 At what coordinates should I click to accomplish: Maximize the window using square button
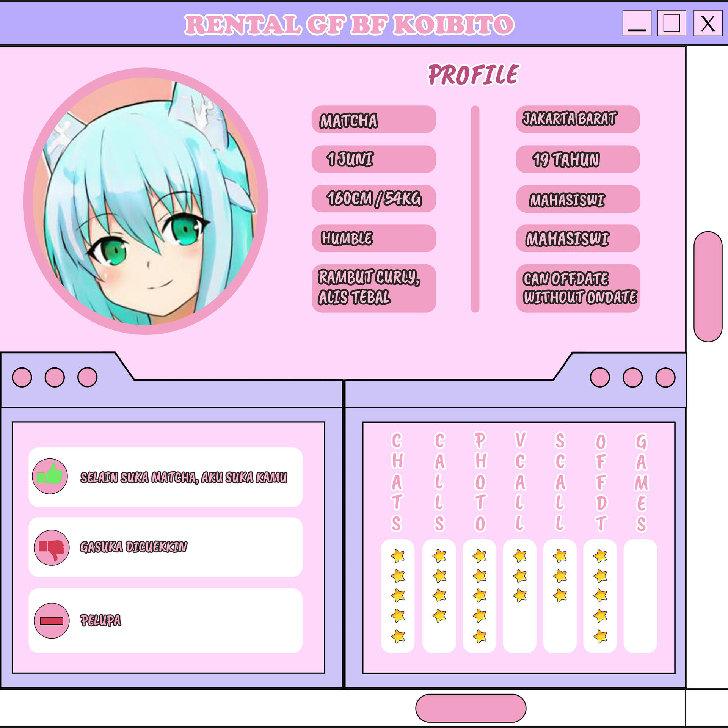tap(671, 23)
